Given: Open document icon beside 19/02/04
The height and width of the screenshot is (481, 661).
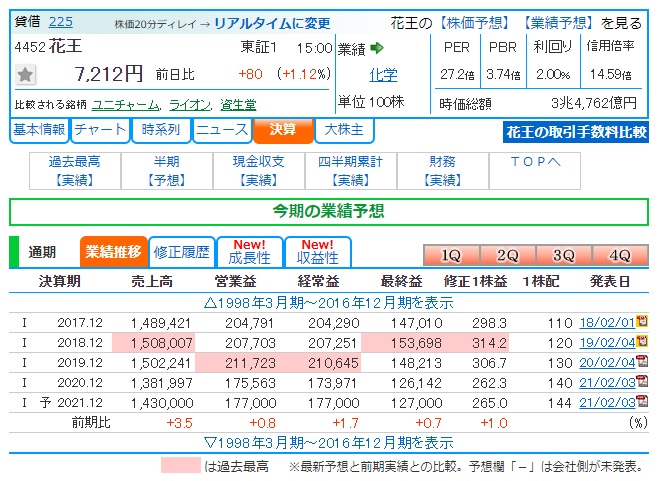Looking at the screenshot, I should pyautogui.click(x=642, y=341).
